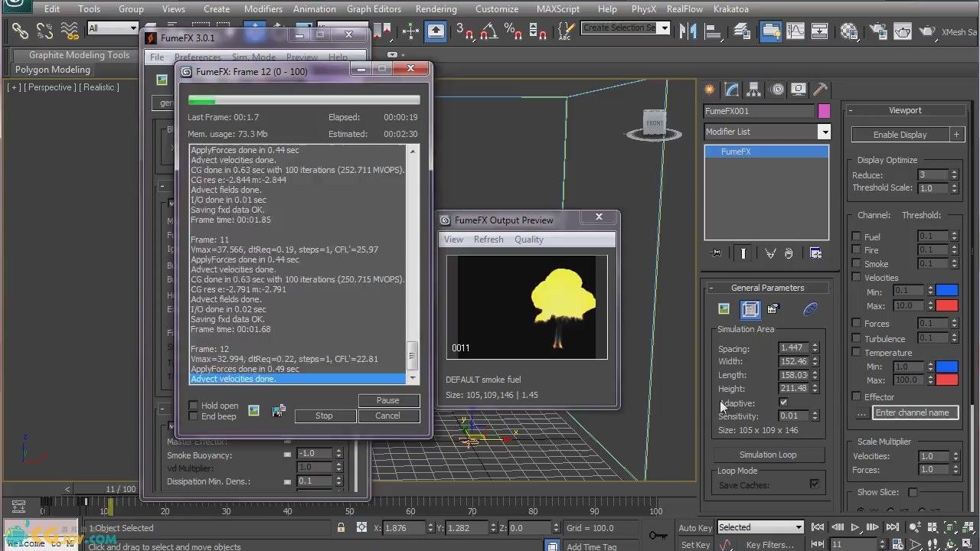Enable the Velocities channel checkbox
Image resolution: width=980 pixels, height=551 pixels.
tap(857, 278)
